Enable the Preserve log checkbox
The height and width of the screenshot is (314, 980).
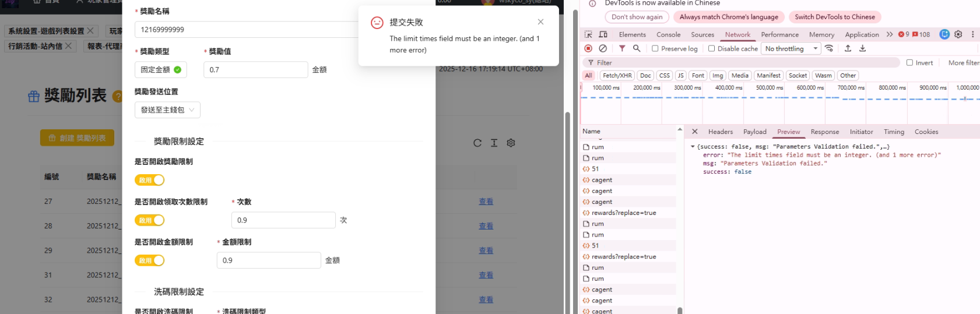[655, 49]
